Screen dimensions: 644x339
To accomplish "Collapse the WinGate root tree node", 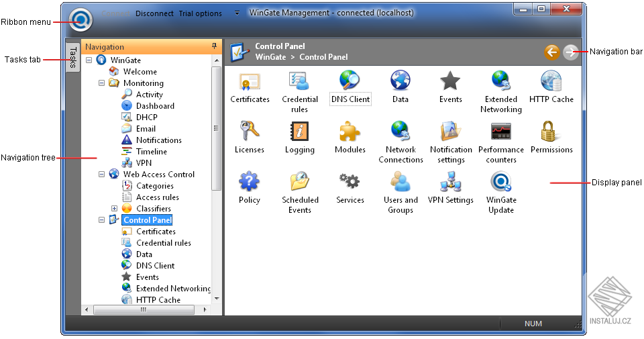I will pos(89,60).
